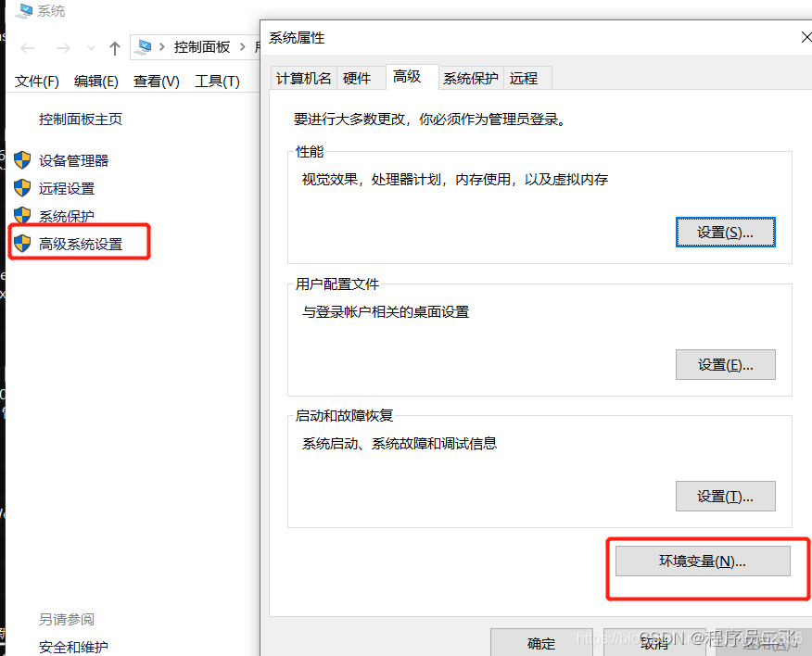Click the System window computer icon in title bar
This screenshot has height=656, width=812.
(x=23, y=10)
